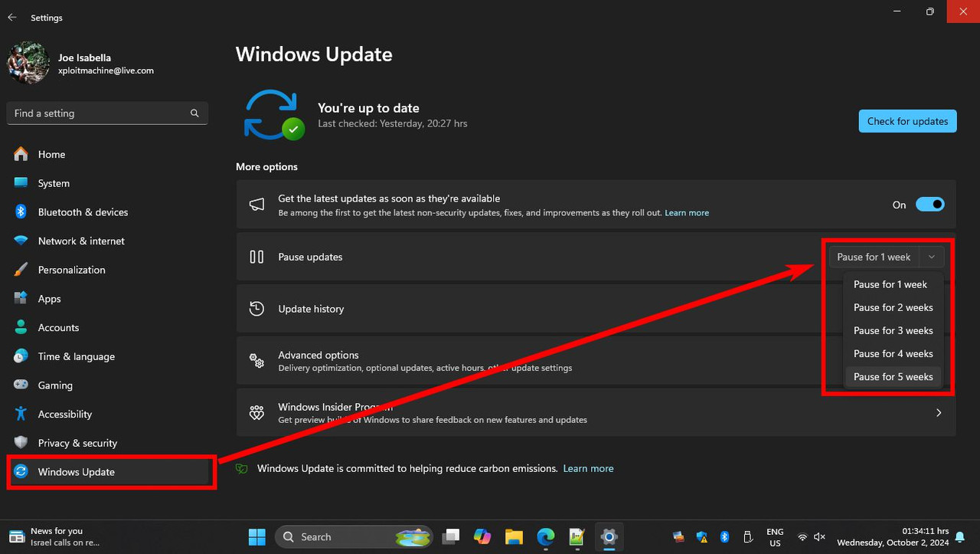Click the Joe Isabella profile picture
980x554 pixels.
[28, 63]
